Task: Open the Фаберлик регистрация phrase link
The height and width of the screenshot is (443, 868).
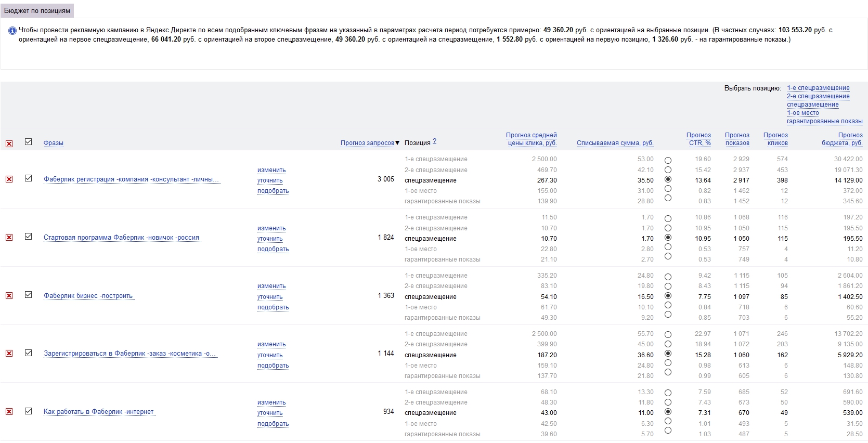Action: point(132,179)
